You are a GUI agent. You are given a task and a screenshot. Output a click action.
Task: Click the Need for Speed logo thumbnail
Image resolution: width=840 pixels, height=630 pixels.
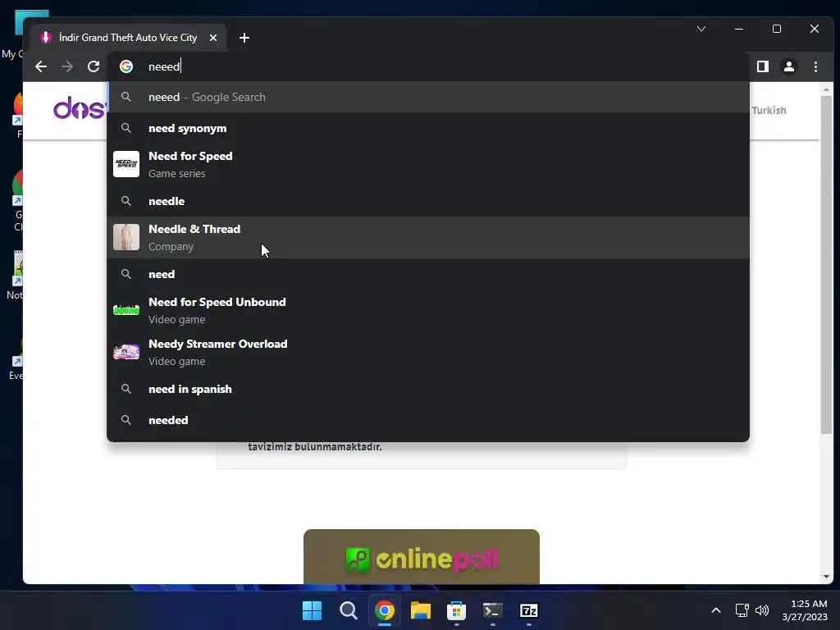coord(126,164)
